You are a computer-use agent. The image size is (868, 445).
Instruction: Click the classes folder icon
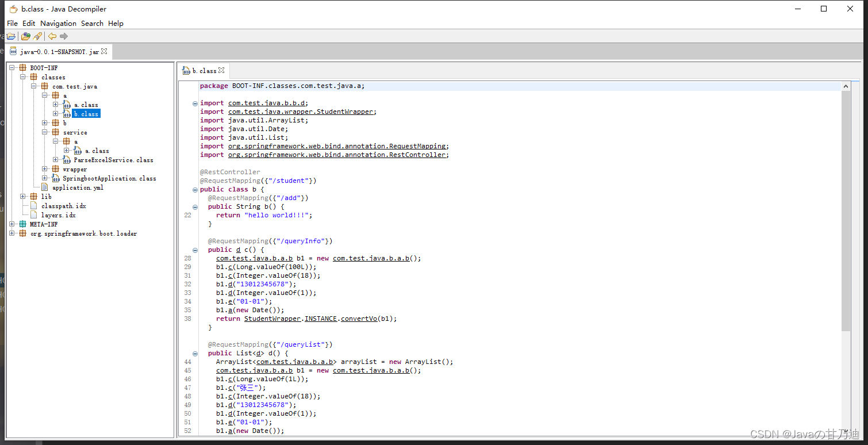(34, 77)
